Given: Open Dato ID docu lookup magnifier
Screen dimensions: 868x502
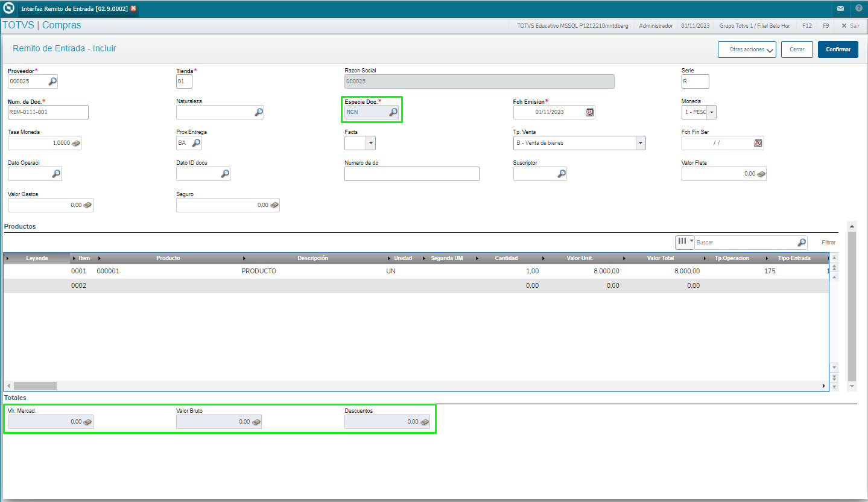Looking at the screenshot, I should click(x=225, y=174).
